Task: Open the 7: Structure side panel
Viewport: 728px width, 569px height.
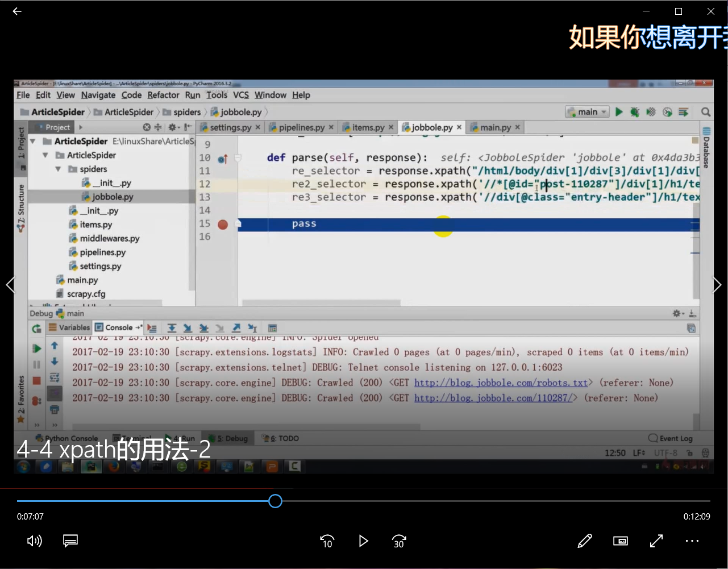Action: click(x=21, y=208)
